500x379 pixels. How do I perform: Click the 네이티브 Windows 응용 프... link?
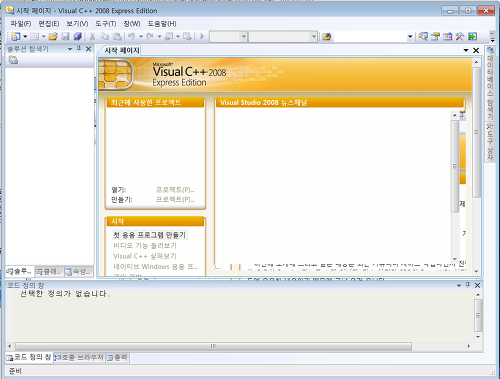(155, 266)
